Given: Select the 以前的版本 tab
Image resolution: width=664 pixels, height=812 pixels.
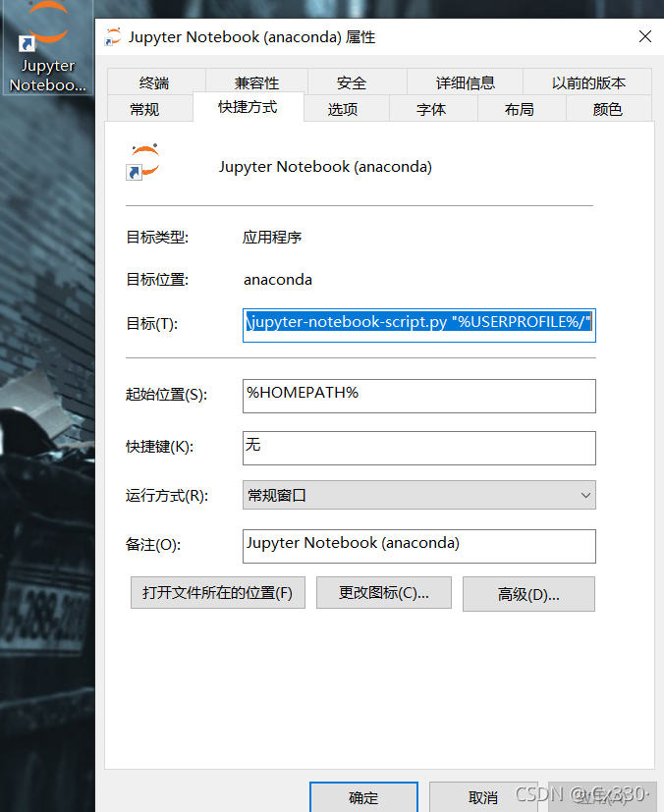Looking at the screenshot, I should (x=587, y=82).
